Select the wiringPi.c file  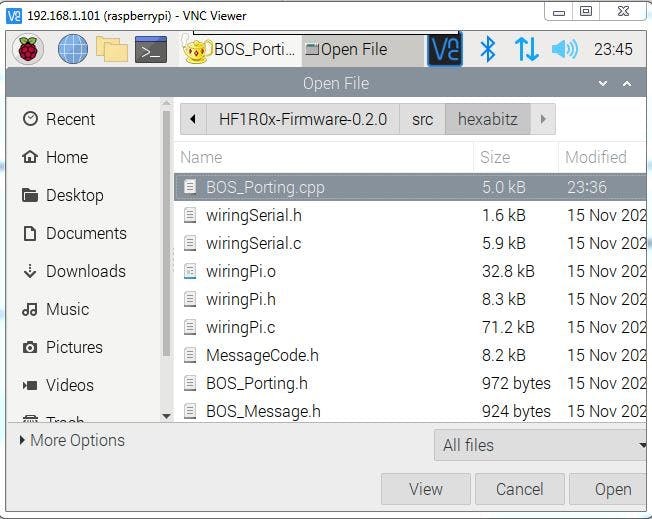(x=240, y=327)
